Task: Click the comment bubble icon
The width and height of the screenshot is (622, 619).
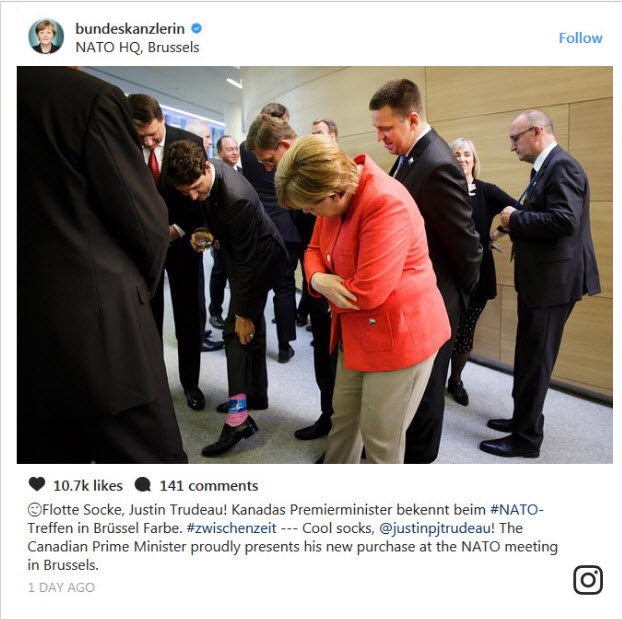Action: (143, 484)
